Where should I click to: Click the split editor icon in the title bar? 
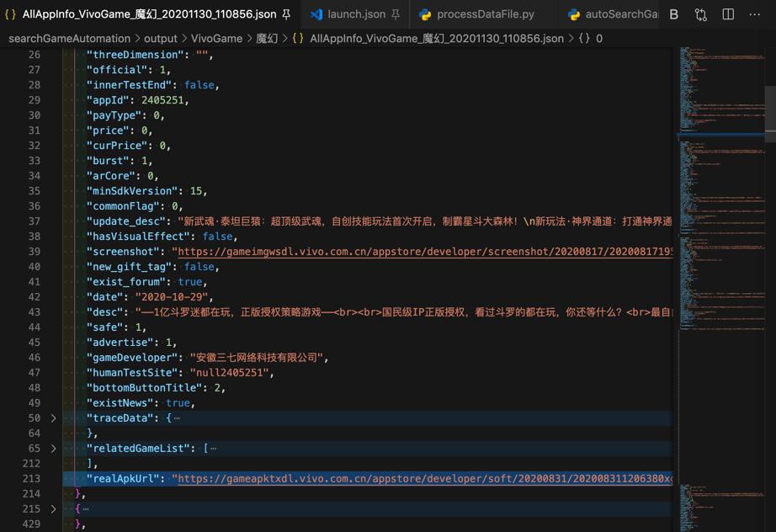pyautogui.click(x=728, y=14)
